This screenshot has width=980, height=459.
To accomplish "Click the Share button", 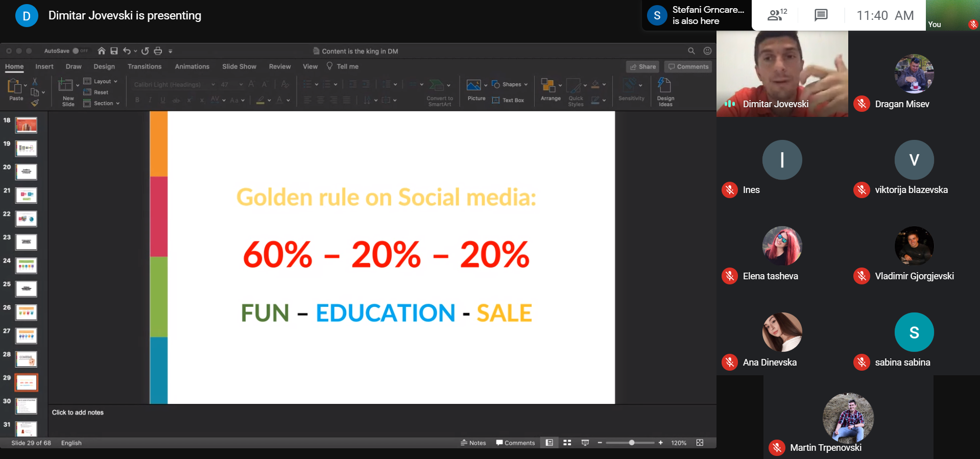I will (642, 66).
